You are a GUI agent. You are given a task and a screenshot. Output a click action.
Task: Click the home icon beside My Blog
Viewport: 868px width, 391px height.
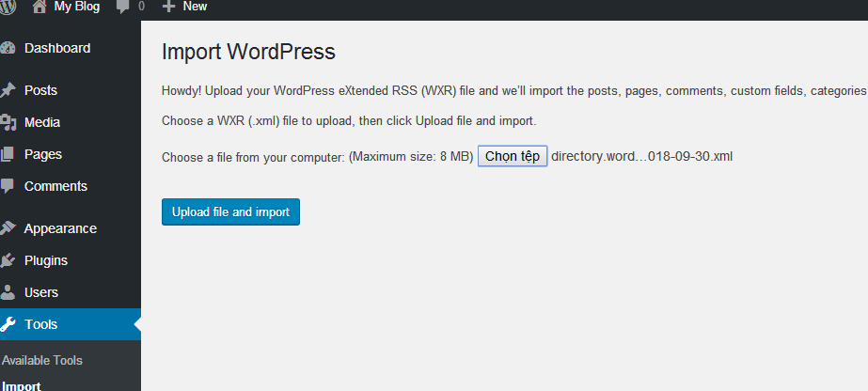tap(39, 7)
